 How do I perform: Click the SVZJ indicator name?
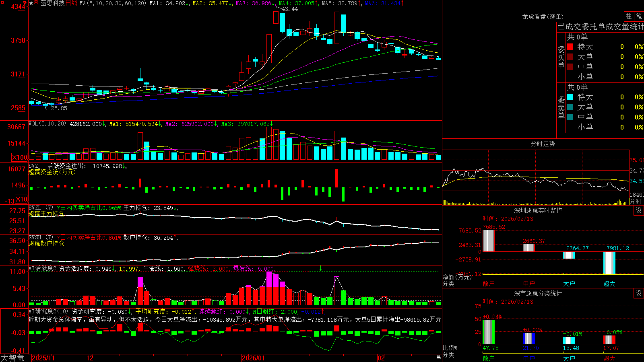pyautogui.click(x=35, y=166)
